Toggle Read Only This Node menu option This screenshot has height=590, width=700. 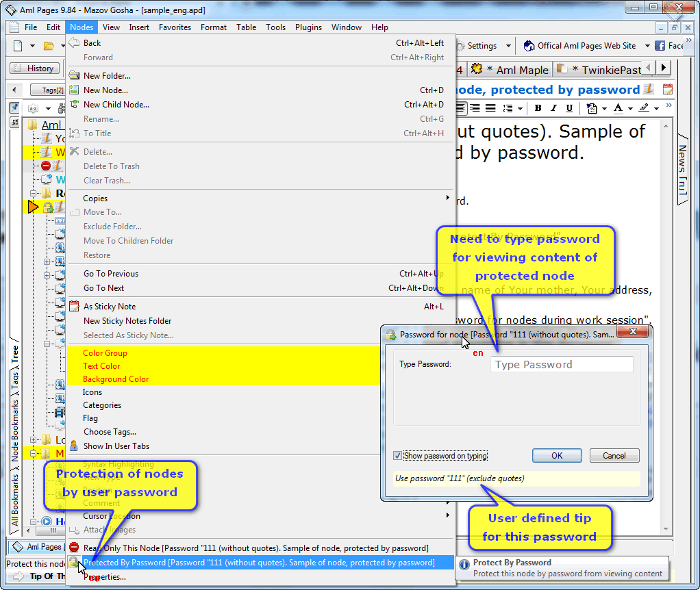click(261, 548)
